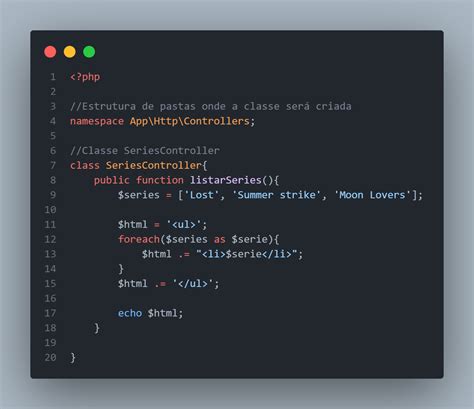Click the <?php opening tag
Viewport: 474px width, 409px height.
[85, 77]
